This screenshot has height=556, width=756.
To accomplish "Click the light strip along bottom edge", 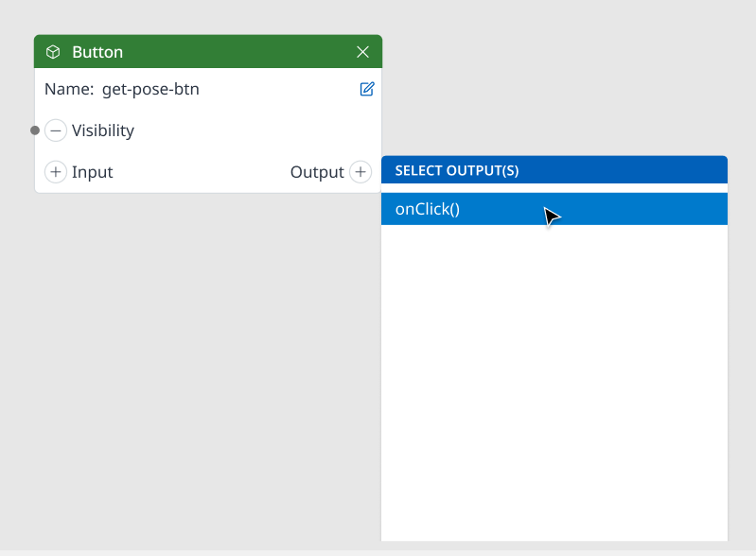I will [x=378, y=553].
